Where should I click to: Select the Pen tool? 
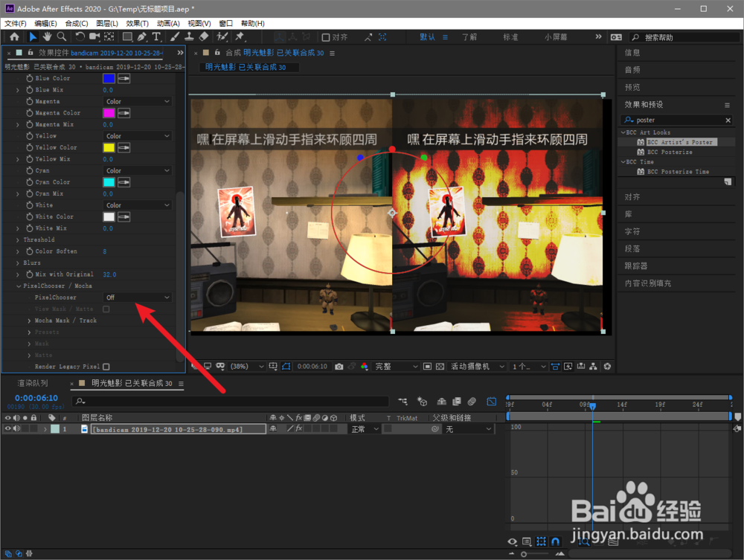pos(141,37)
